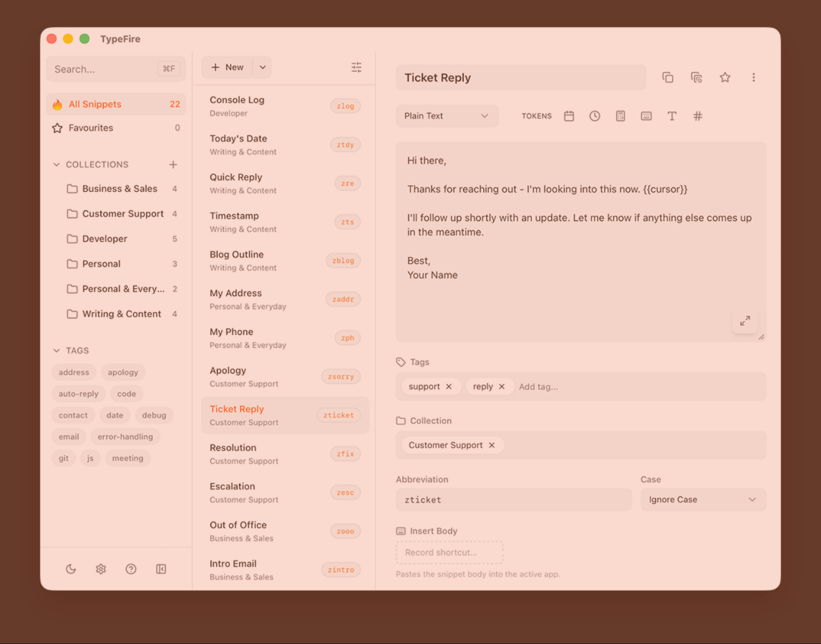Open the more options vertical dots menu
This screenshot has width=821, height=644.
[x=754, y=77]
